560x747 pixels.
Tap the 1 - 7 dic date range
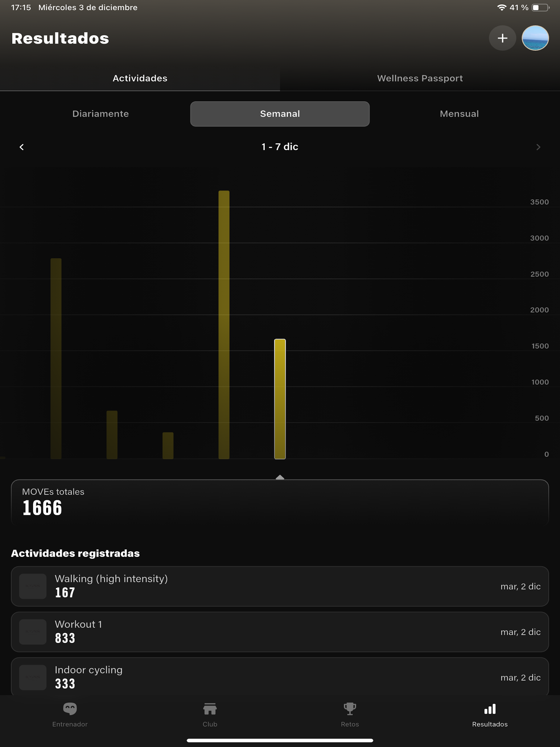pyautogui.click(x=280, y=147)
